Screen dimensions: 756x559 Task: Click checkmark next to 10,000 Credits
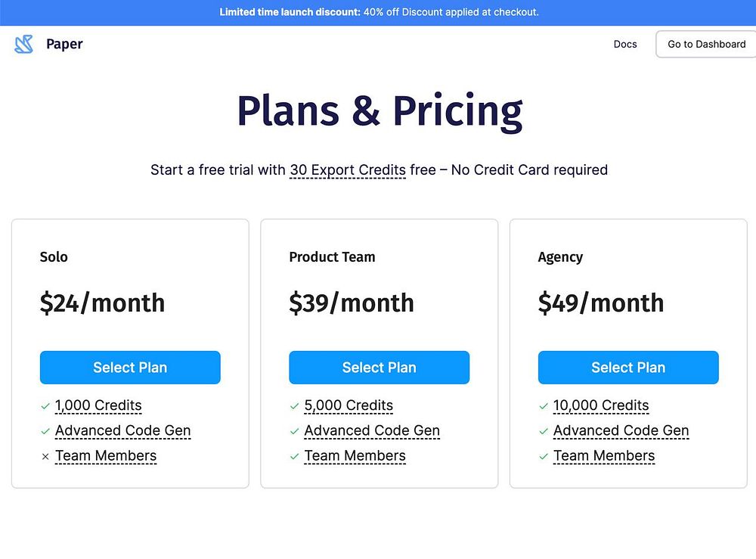click(x=544, y=406)
